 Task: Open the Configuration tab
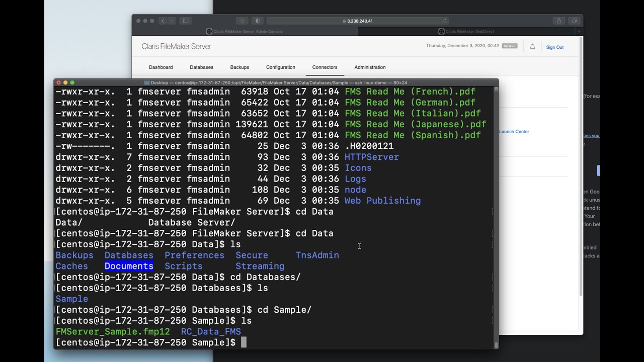[281, 67]
